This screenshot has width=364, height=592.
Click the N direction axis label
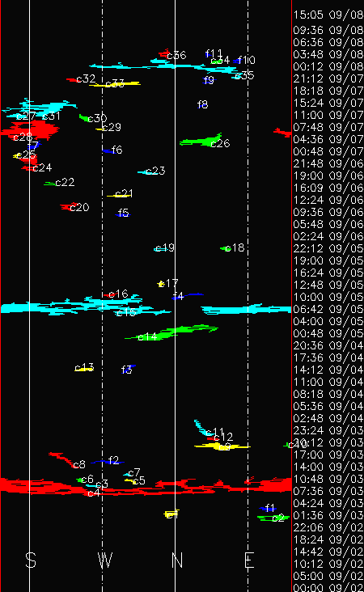177,560
